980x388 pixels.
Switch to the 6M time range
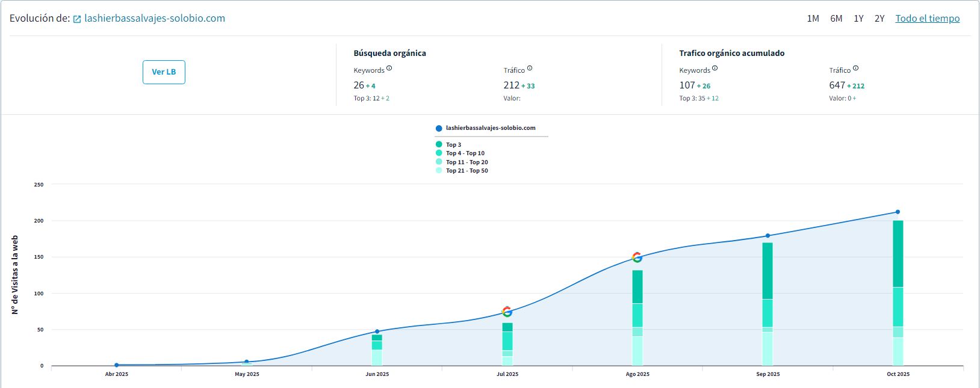click(x=836, y=19)
